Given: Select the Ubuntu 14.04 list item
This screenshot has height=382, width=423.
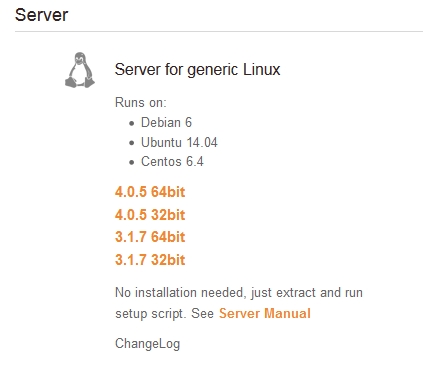Looking at the screenshot, I should pos(179,142).
